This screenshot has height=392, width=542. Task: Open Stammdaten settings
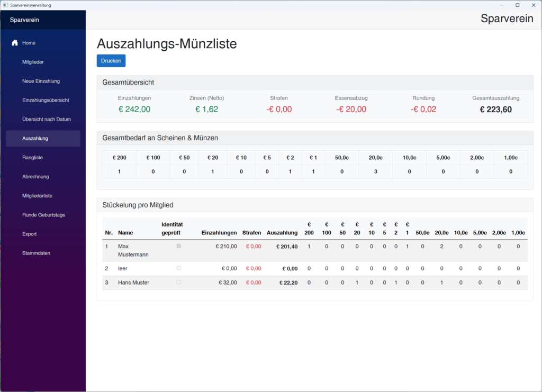point(36,253)
